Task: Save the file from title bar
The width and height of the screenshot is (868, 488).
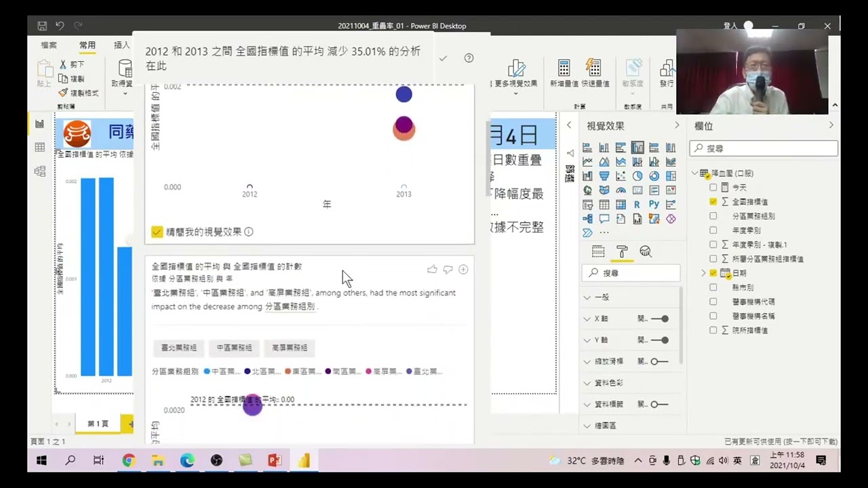Action: click(42, 26)
